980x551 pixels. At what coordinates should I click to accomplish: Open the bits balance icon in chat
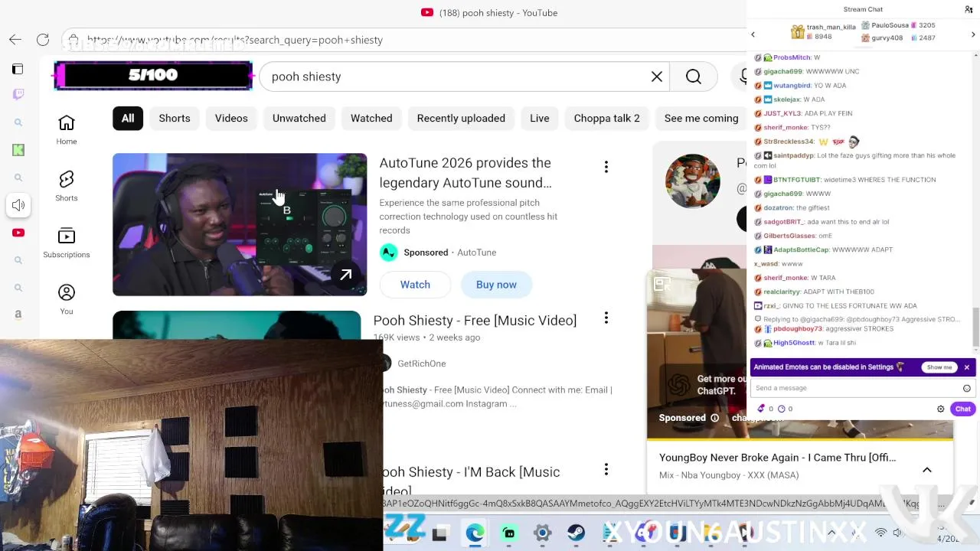point(762,409)
